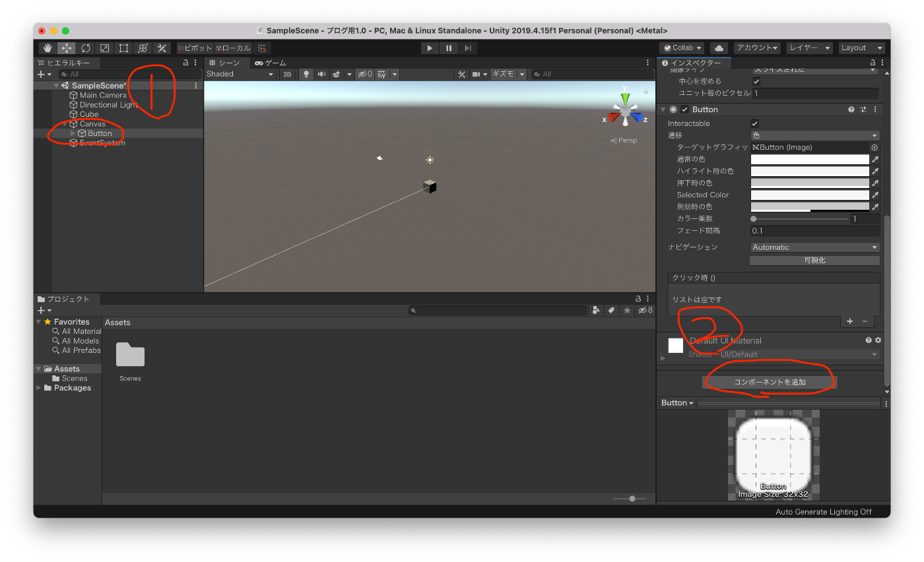Click the Play button
The width and height of the screenshot is (924, 562).
(x=430, y=48)
